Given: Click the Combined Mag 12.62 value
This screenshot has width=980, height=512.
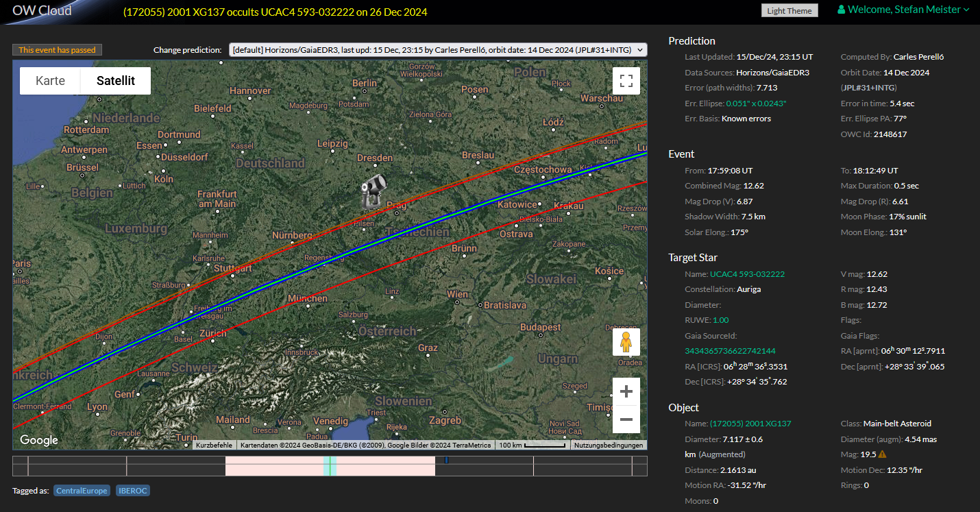Looking at the screenshot, I should (753, 186).
